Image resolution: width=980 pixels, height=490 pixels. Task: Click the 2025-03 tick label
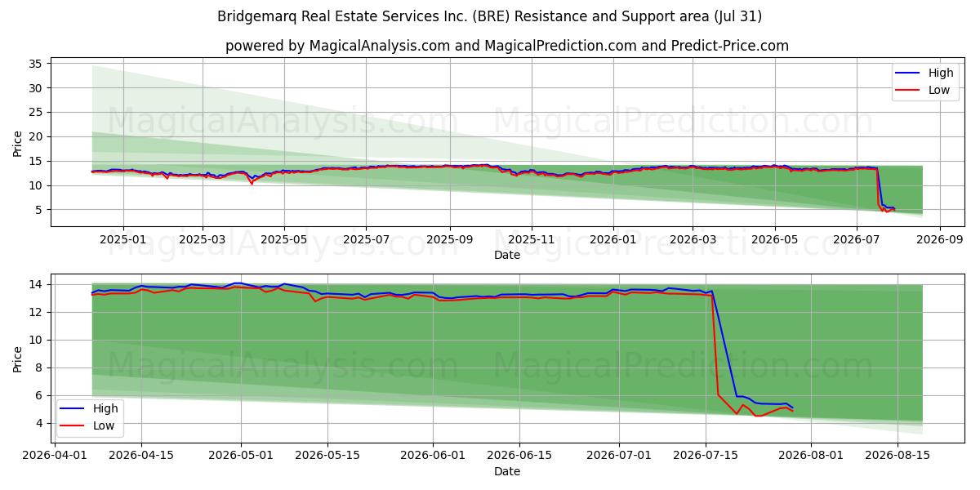(203, 238)
